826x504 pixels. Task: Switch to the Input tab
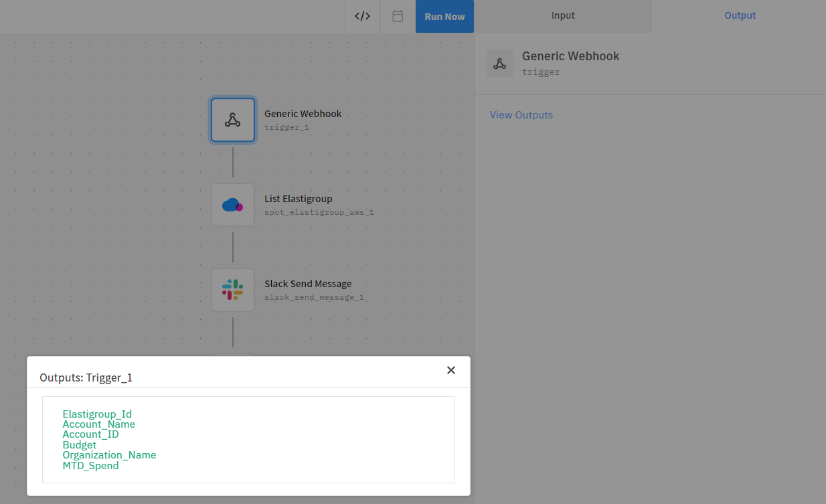click(563, 16)
